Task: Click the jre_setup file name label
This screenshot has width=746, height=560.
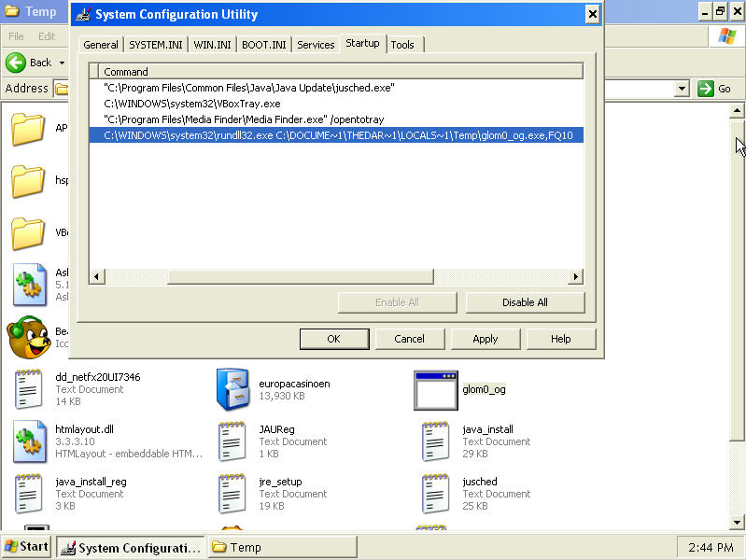Action: (280, 482)
